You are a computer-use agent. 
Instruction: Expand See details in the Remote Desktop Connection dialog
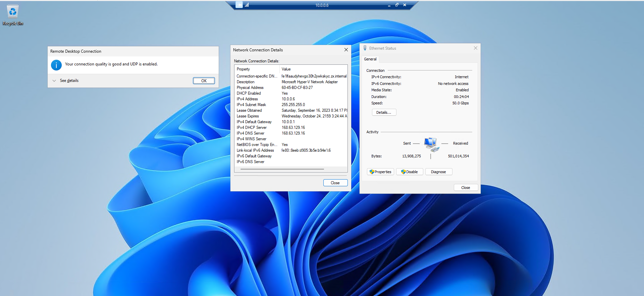pyautogui.click(x=66, y=81)
